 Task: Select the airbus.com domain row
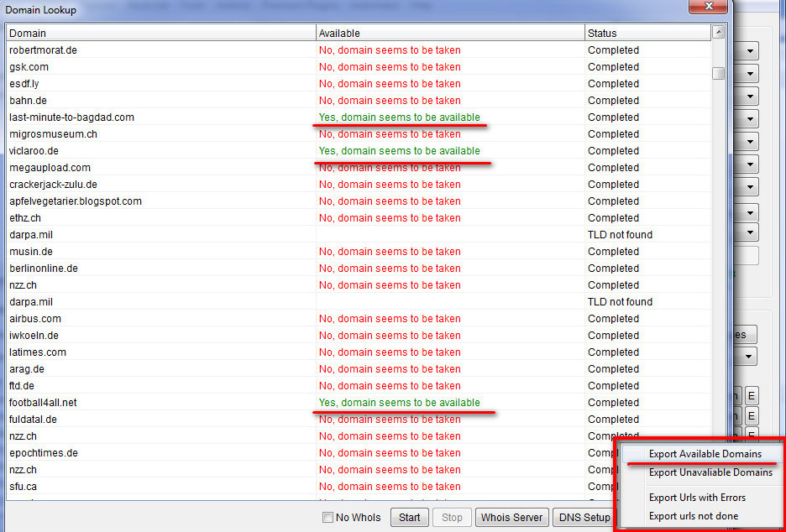click(x=359, y=319)
